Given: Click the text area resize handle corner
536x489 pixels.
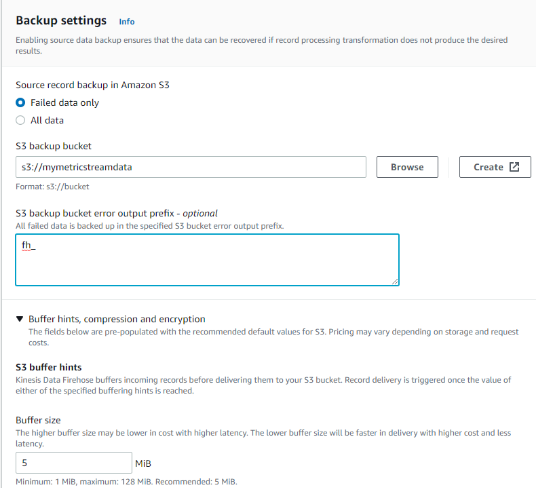Looking at the screenshot, I should pos(395,282).
